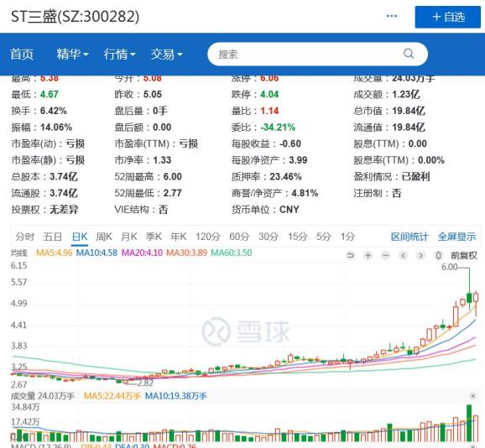This screenshot has height=448, width=485.
Task: Click the 52周最低 value 2.77
Action: point(173,193)
